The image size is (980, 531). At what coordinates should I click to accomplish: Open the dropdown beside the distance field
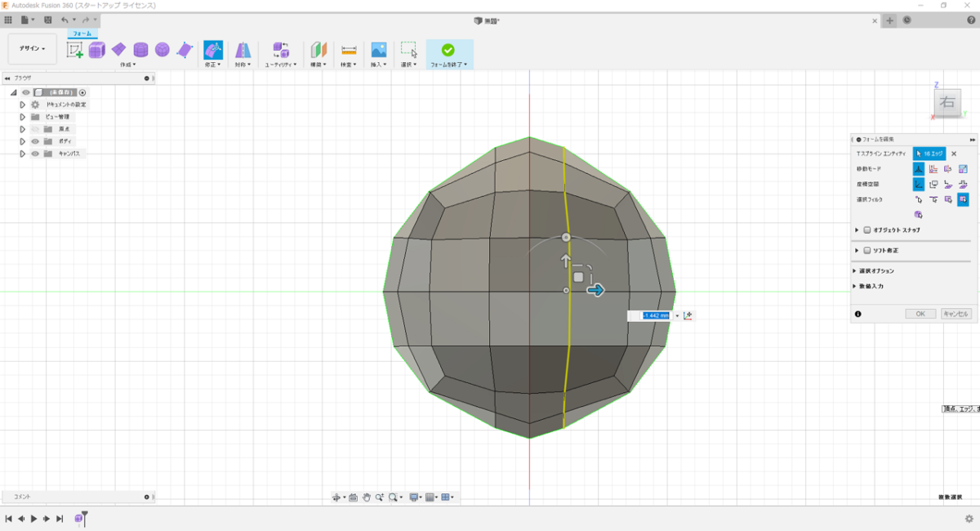pyautogui.click(x=677, y=315)
